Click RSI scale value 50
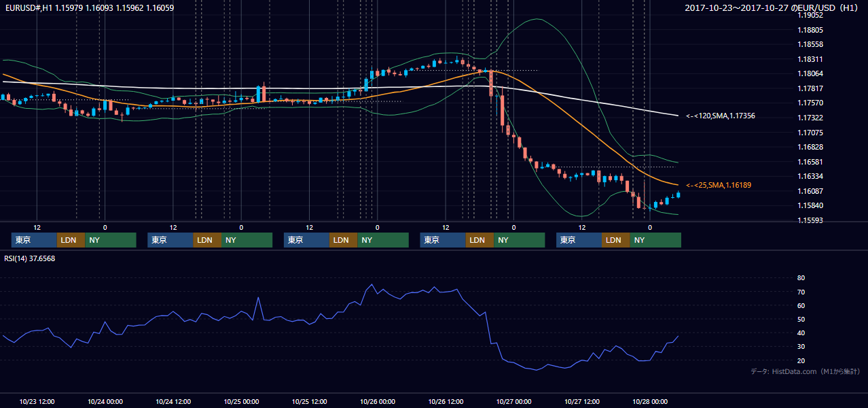Viewport: 868px width, 408px height. pos(801,319)
